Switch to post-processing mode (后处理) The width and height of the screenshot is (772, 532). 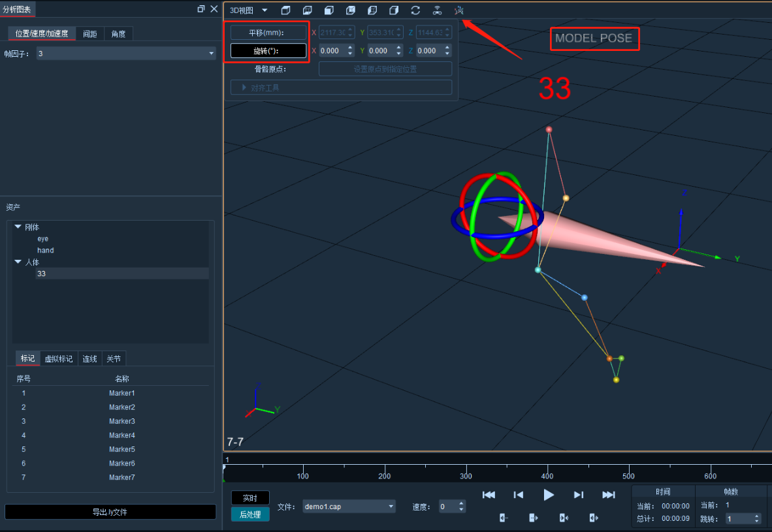(x=250, y=514)
